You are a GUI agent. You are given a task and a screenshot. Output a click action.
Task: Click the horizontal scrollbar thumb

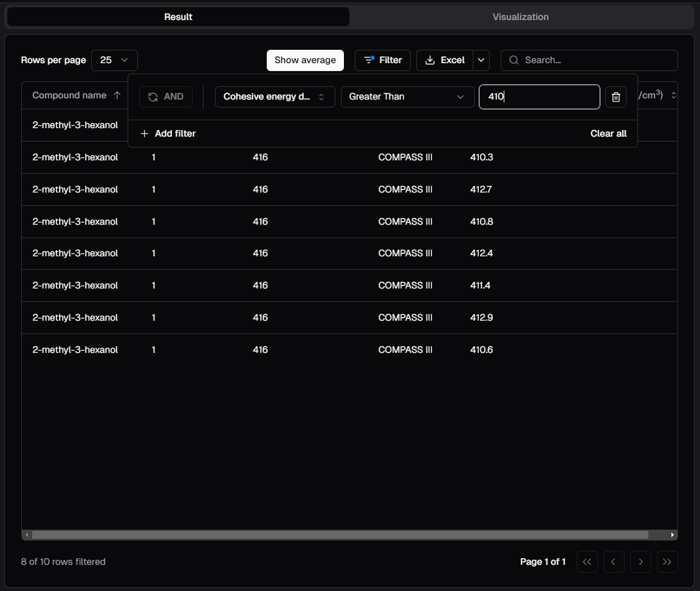tap(340, 535)
